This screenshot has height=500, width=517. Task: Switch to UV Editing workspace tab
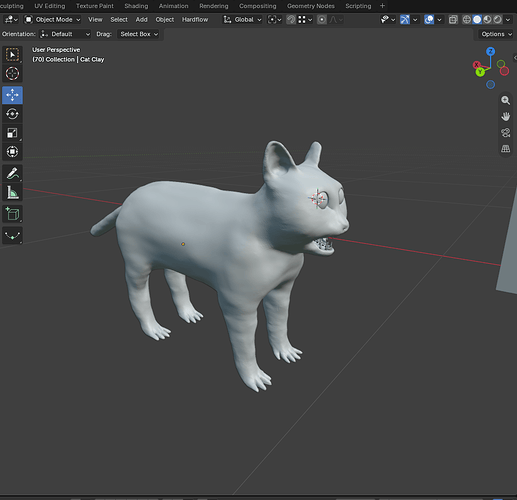tap(50, 6)
